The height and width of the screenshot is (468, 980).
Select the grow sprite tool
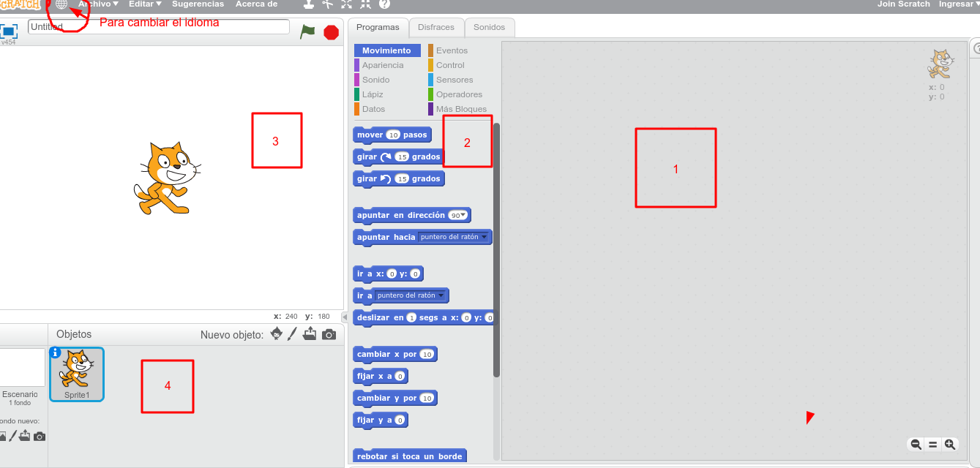tap(346, 5)
